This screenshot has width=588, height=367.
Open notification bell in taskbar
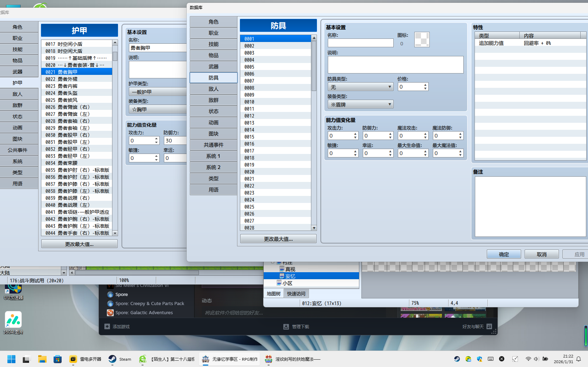tap(579, 359)
